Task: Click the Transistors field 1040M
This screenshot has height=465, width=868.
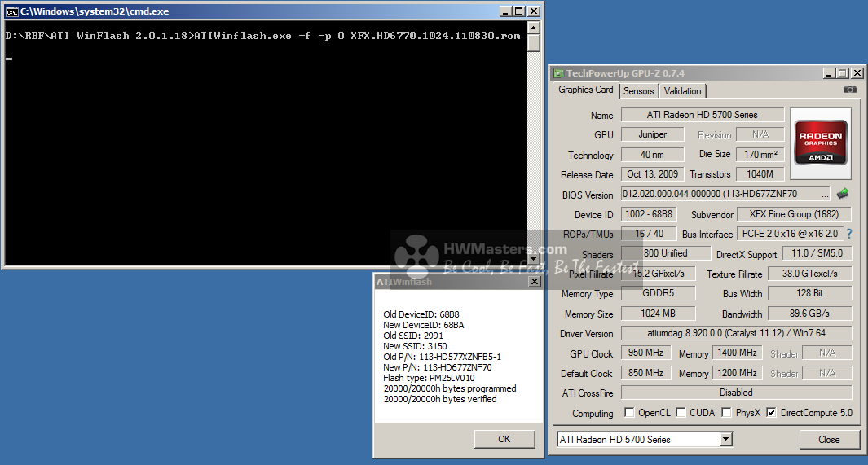Action: click(x=760, y=174)
